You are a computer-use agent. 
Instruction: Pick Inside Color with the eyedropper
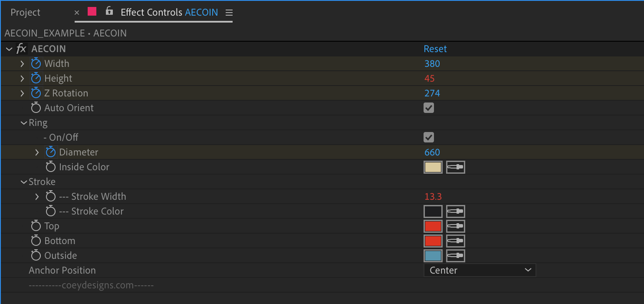[456, 167]
